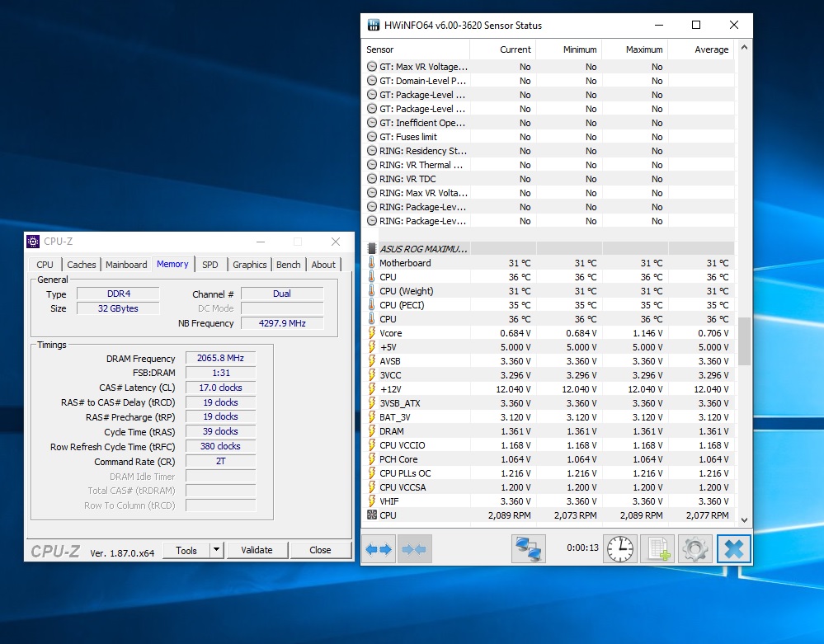Click the lightning icon beside AVSB
Screen dimensions: 824x644
coord(371,361)
